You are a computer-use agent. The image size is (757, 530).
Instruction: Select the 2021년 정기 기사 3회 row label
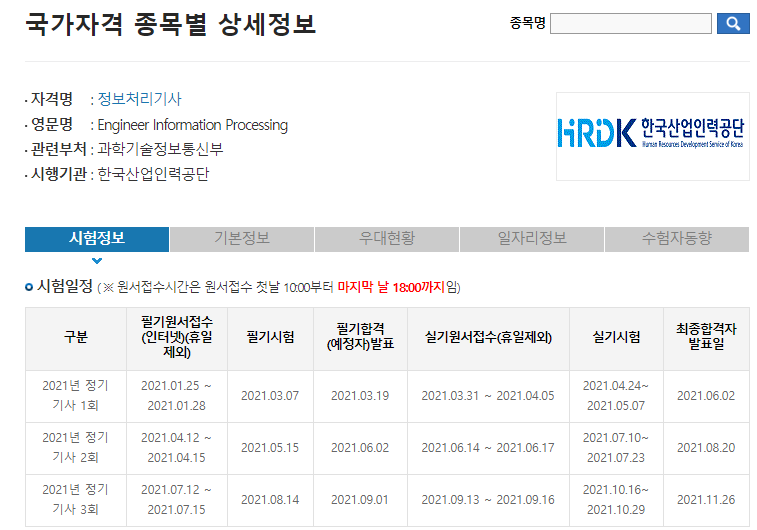[76, 500]
